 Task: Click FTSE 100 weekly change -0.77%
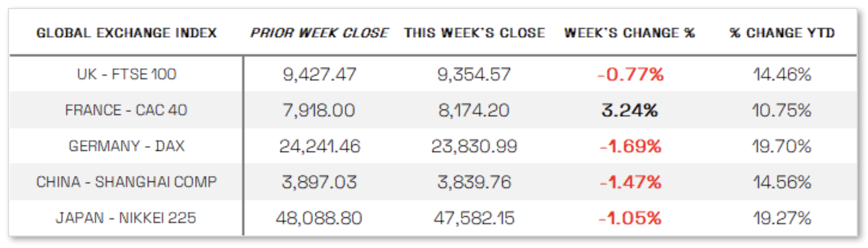(x=630, y=74)
